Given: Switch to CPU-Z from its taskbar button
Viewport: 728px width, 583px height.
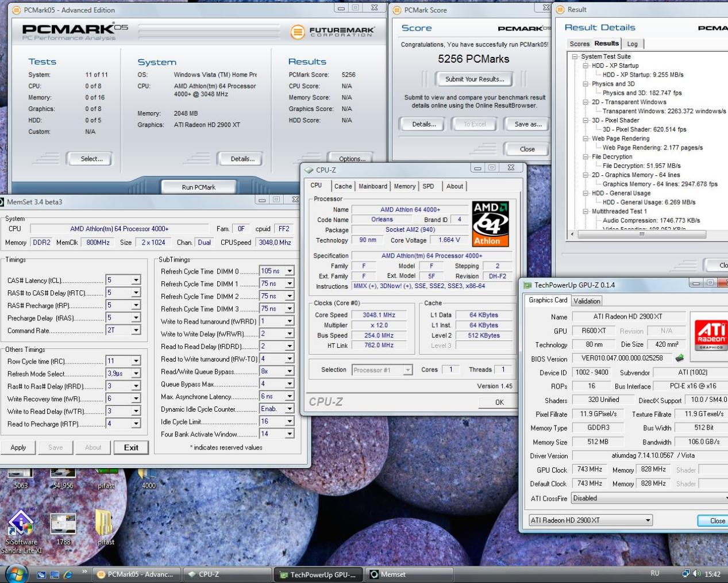Looking at the screenshot, I should pyautogui.click(x=227, y=574).
